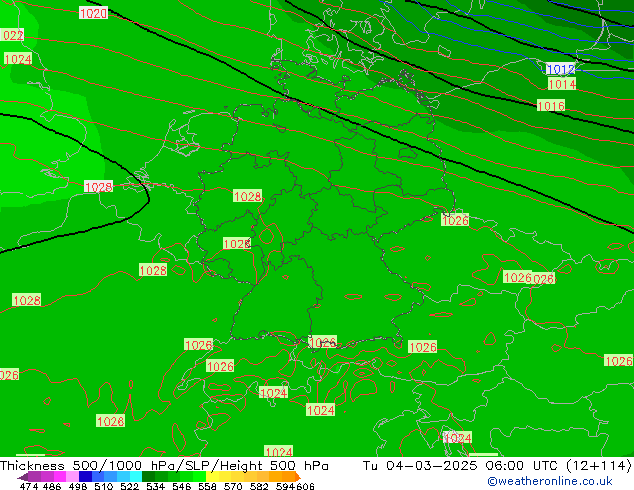
Task: Pick the bright magenta legend swatch
Action: (x=60, y=476)
